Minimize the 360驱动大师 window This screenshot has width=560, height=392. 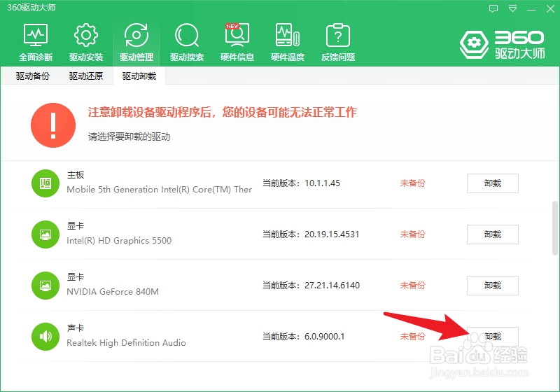[x=531, y=9]
